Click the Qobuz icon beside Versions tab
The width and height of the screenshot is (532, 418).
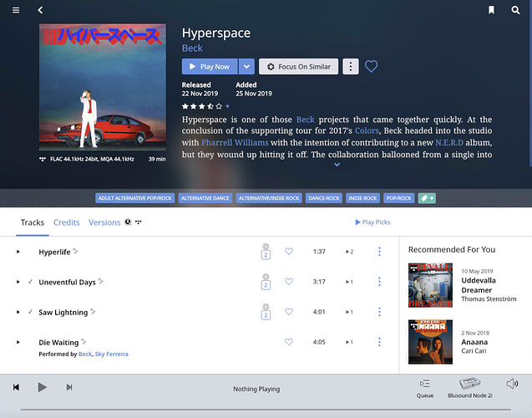128,222
